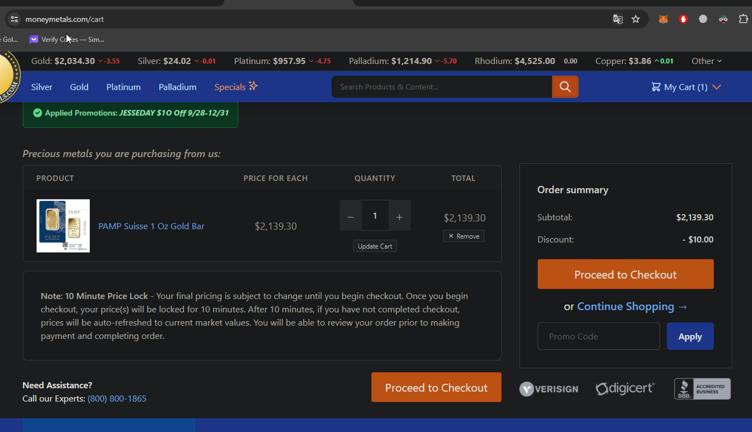Click the Copper price $3.86 ticker
The image size is (752, 432).
tap(634, 61)
